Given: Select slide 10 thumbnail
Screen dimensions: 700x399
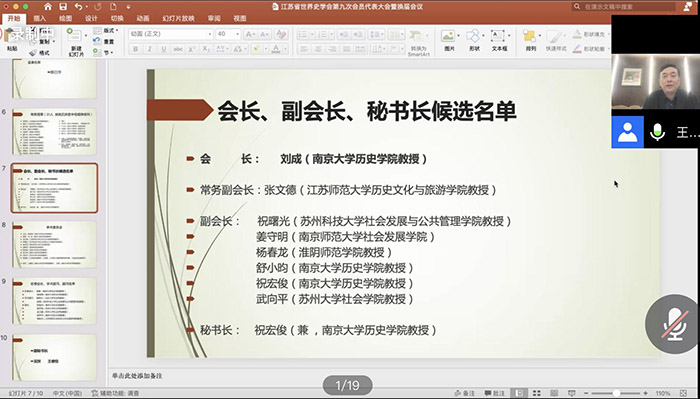Looking at the screenshot, I should 54,357.
